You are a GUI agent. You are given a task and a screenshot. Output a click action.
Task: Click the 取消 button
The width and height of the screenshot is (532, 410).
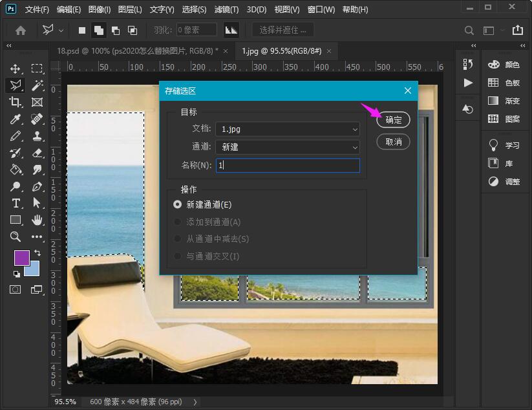point(393,142)
